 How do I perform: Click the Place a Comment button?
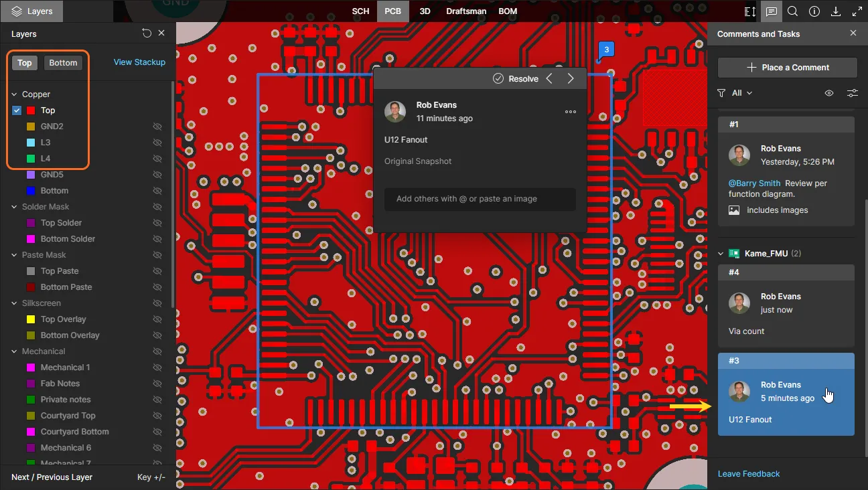(x=788, y=68)
